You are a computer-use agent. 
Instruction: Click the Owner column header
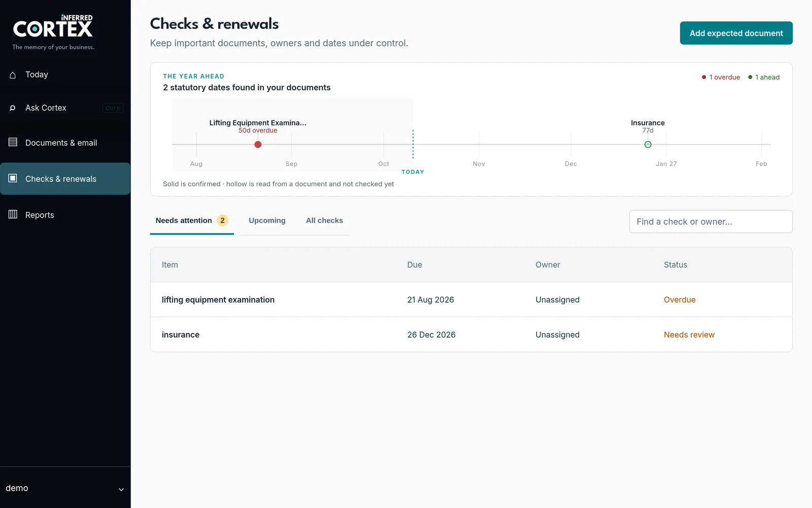(548, 265)
